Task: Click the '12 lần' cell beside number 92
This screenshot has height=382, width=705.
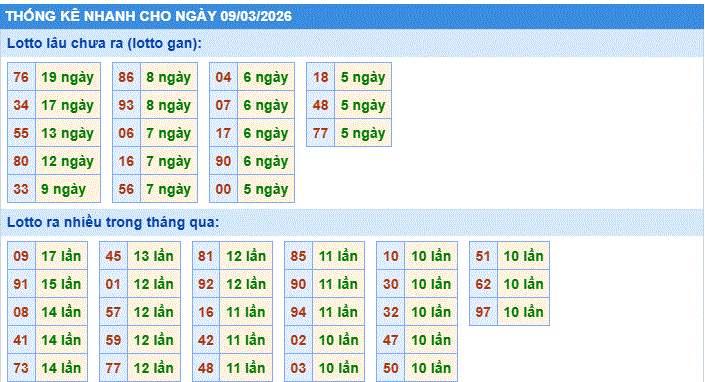Action: [246, 284]
